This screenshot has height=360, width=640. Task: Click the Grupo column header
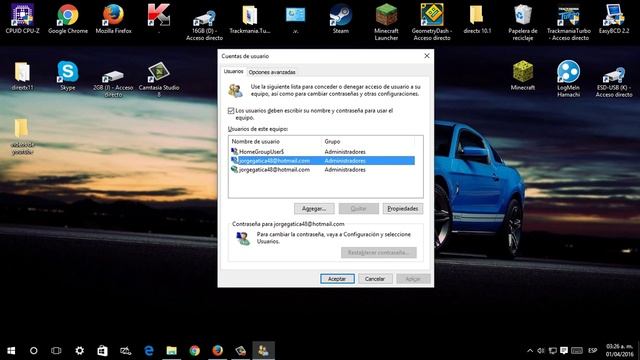coord(369,141)
